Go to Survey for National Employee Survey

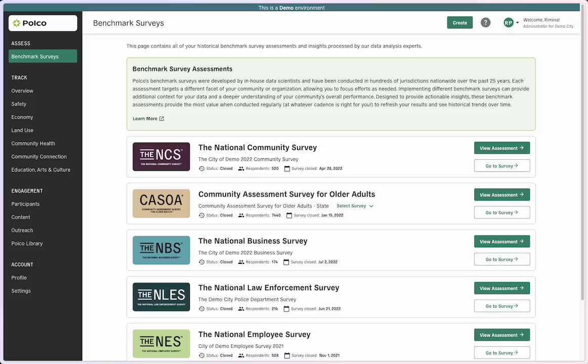pos(502,353)
